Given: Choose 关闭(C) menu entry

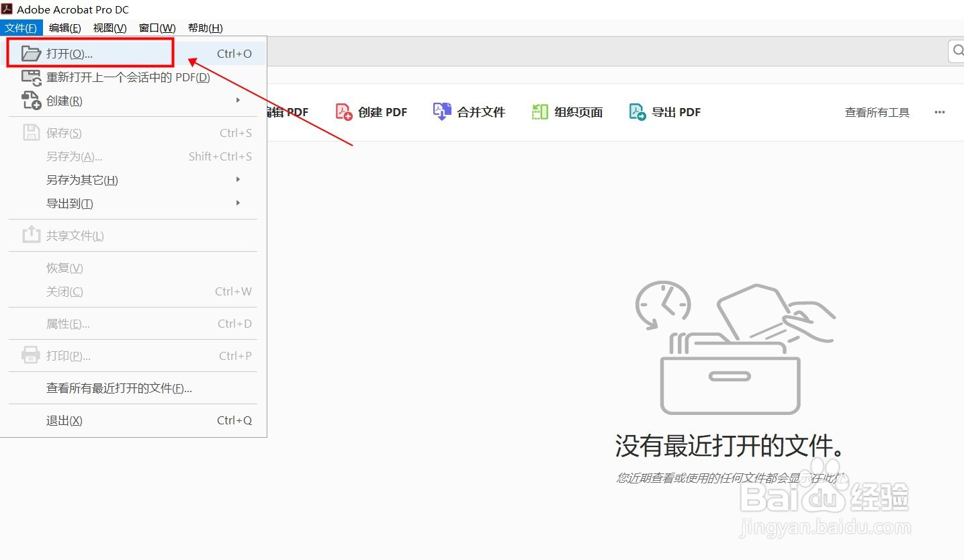Looking at the screenshot, I should click(133, 291).
